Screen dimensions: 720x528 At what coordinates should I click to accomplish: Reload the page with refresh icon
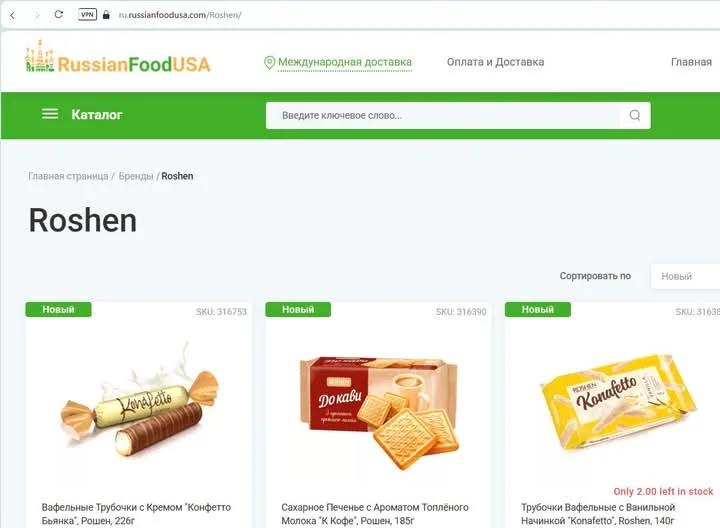pos(59,15)
